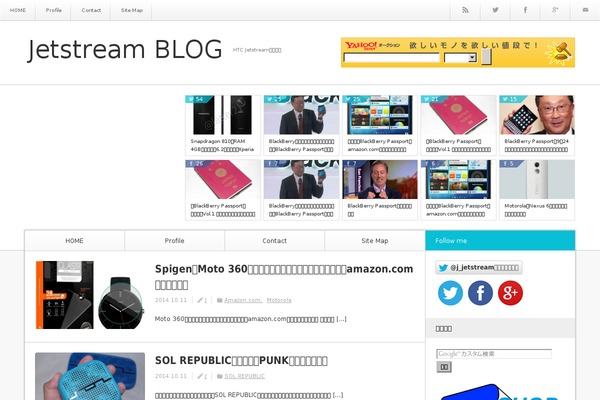Click the Google custom search field
Viewport: 600px width, 400px height.
[x=494, y=354]
